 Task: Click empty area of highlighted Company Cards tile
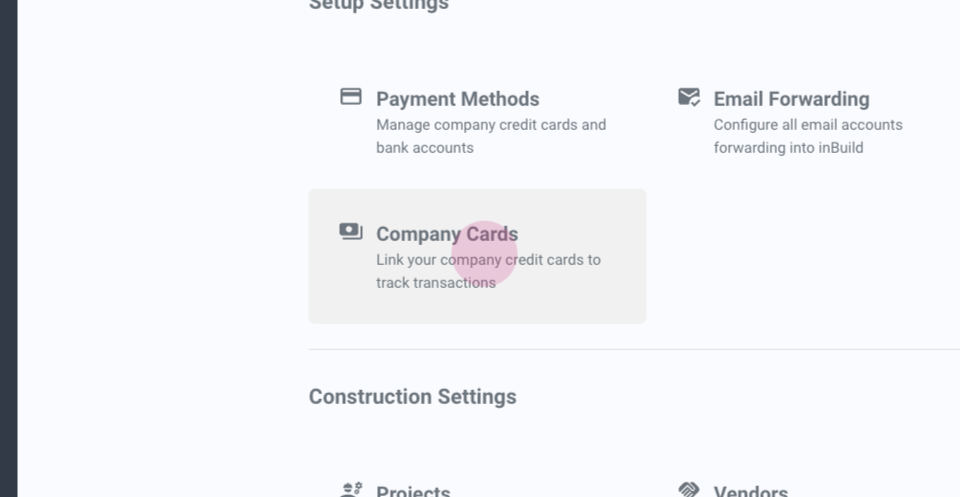tap(590, 300)
